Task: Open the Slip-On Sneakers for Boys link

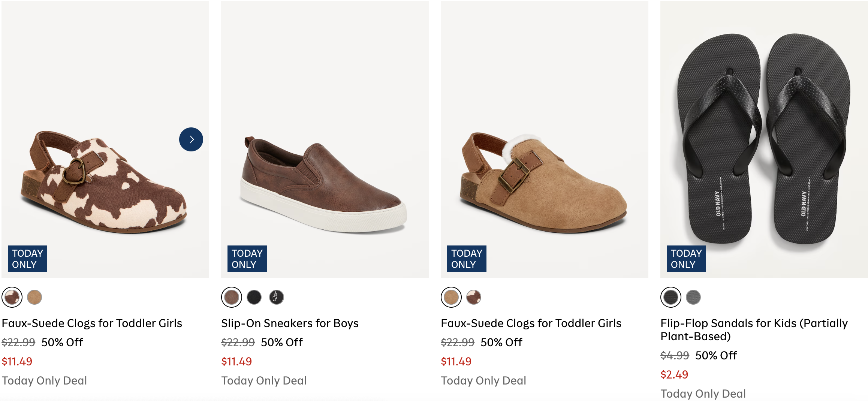Action: 290,323
